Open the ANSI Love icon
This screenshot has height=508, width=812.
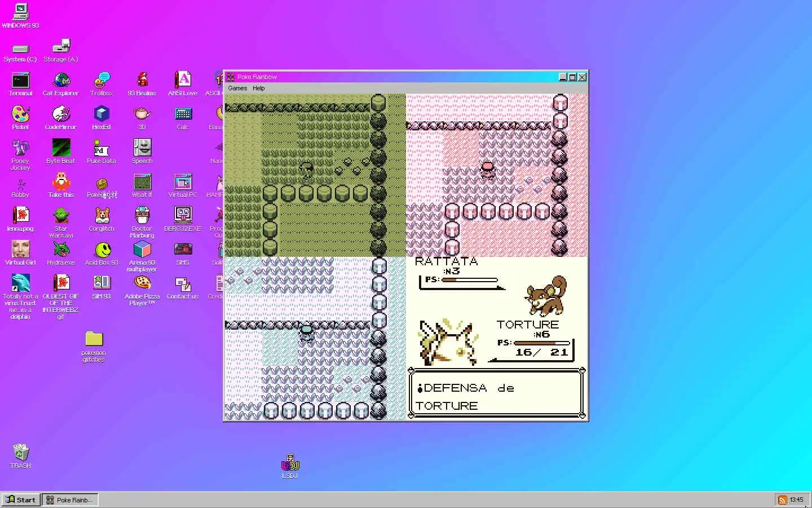click(183, 84)
